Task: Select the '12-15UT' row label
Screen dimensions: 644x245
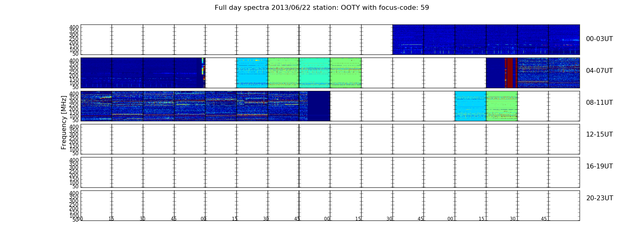Action: click(599, 134)
